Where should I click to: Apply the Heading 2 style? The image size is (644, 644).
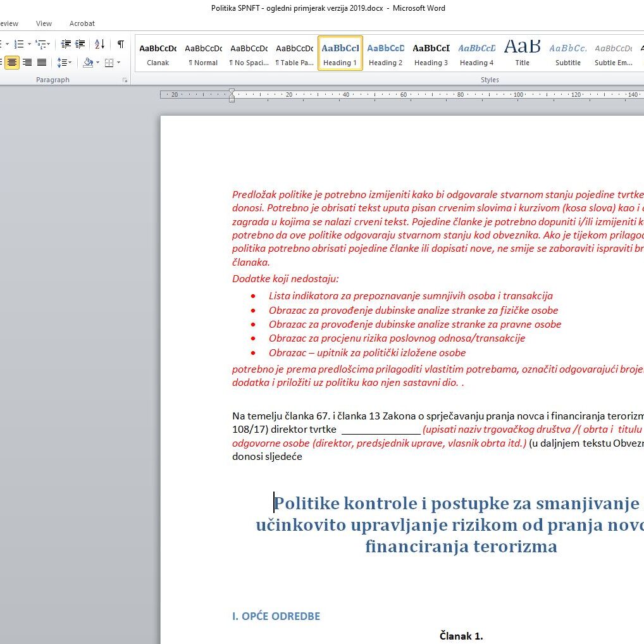pyautogui.click(x=385, y=54)
